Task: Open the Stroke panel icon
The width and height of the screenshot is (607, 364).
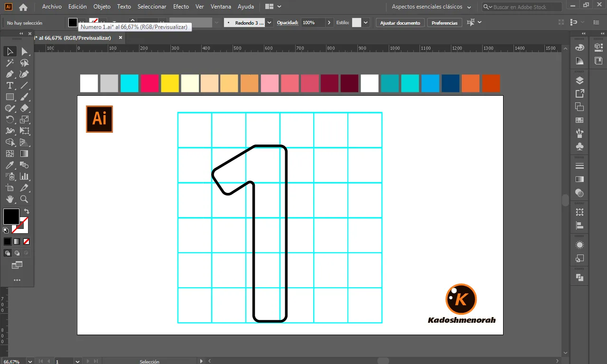Action: click(579, 166)
